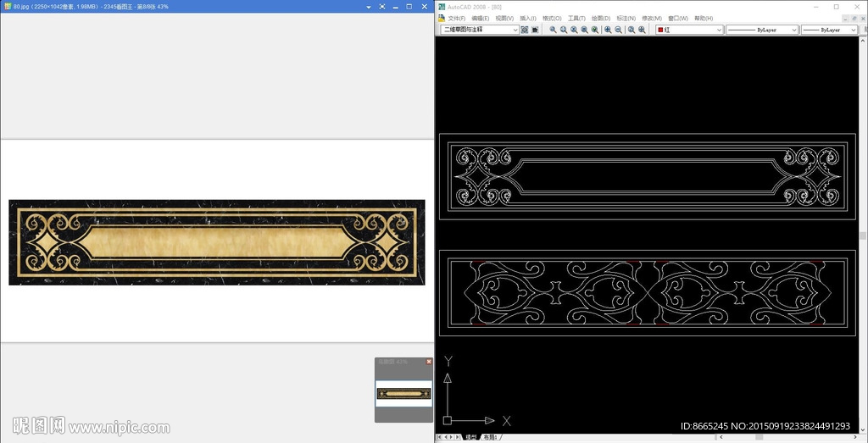Open the 绘图(D) menu

600,18
